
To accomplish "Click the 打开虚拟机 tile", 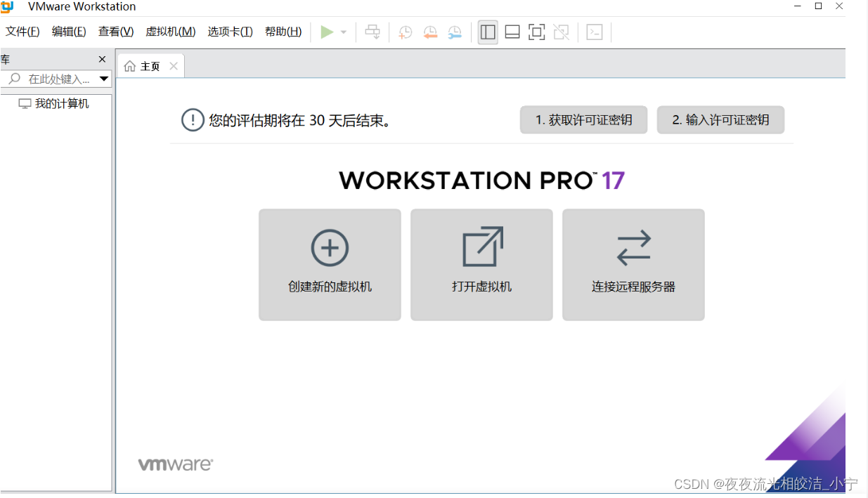I will tap(481, 265).
